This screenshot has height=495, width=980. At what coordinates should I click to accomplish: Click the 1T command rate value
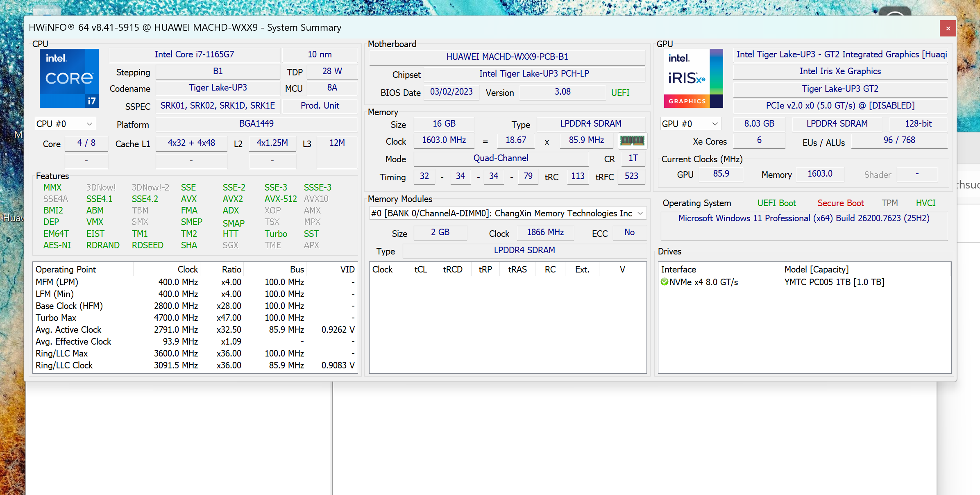[x=633, y=158]
